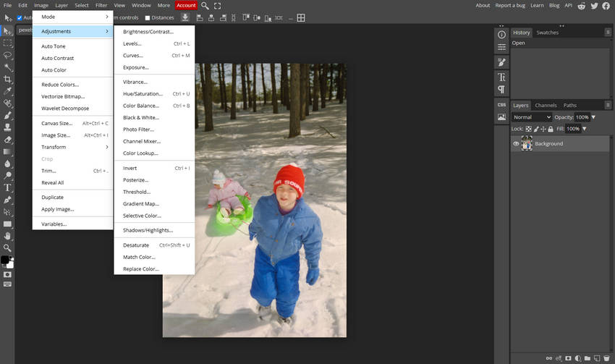Toggle fullscreen mode icon
Screen dimensions: 615x364
(217, 6)
